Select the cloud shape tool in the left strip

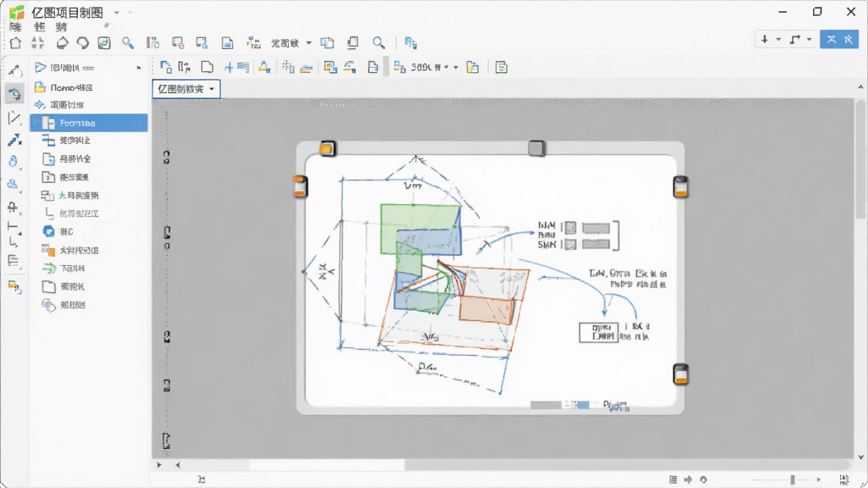14,184
